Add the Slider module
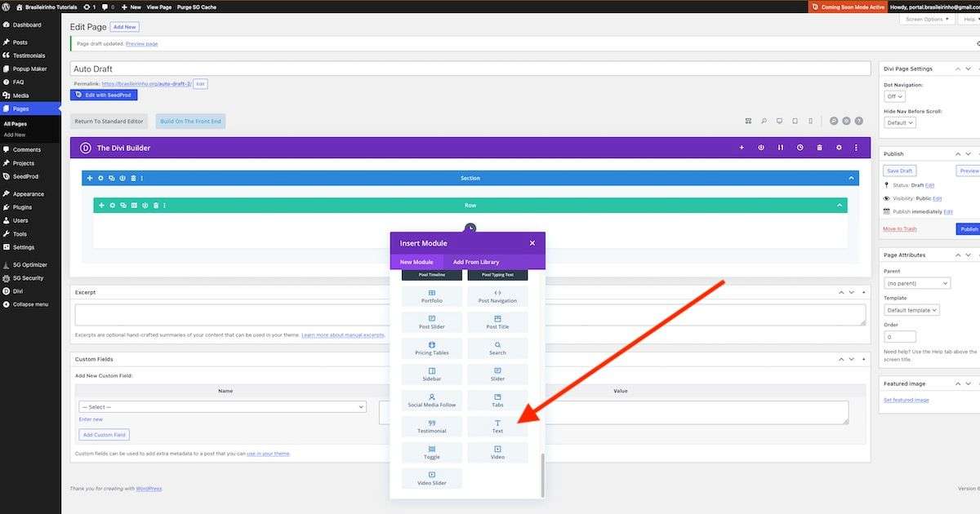This screenshot has height=514, width=980. tap(497, 374)
